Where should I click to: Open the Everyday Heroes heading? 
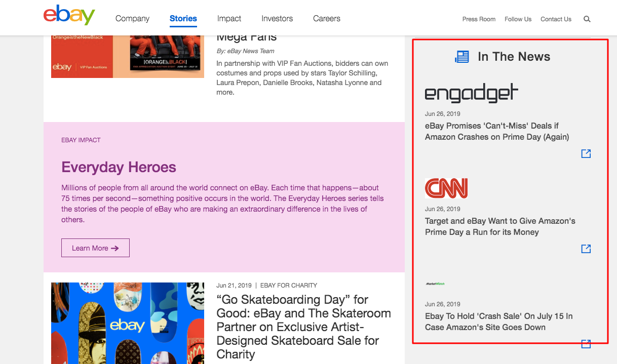coord(119,167)
